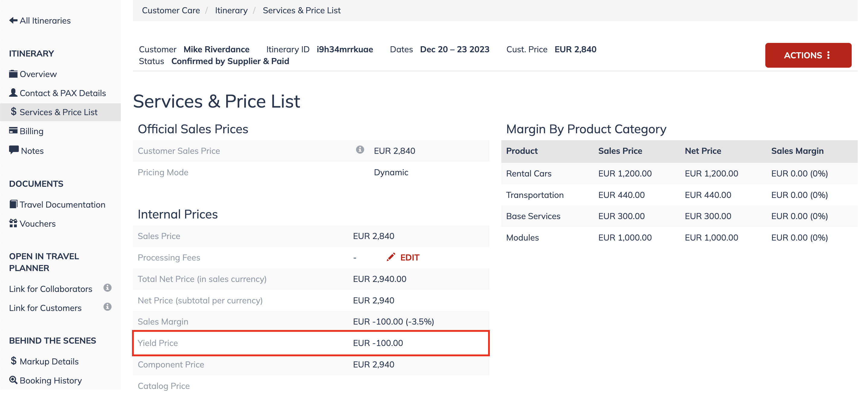Click the Booking History magnifier icon
Screen dimensions: 868x414
click(13, 380)
